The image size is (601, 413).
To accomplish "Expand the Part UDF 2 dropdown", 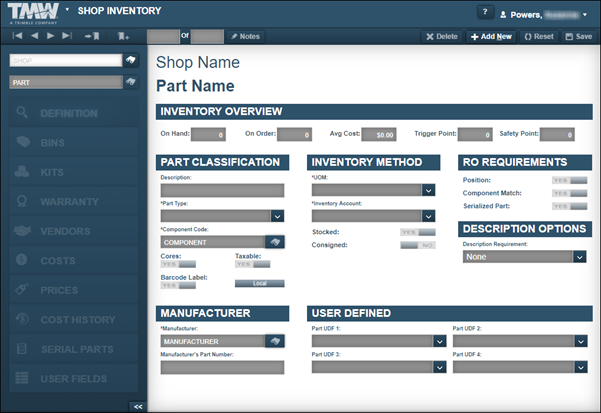I will (581, 341).
